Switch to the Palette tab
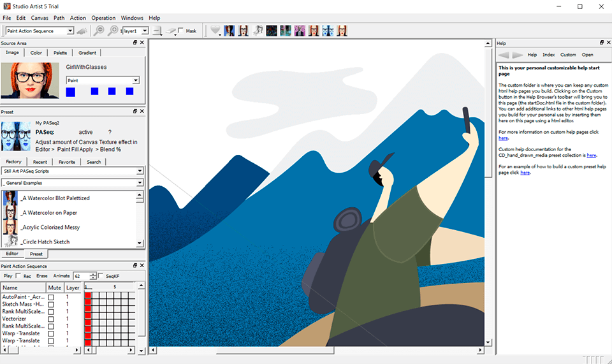This screenshot has height=364, width=612. [x=60, y=53]
